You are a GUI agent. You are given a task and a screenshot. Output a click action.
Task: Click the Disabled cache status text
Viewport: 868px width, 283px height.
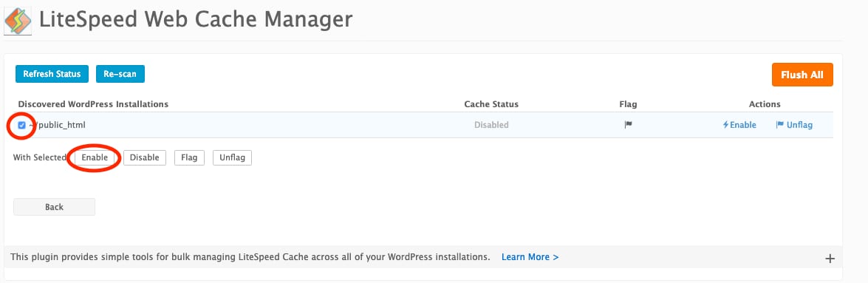click(491, 125)
